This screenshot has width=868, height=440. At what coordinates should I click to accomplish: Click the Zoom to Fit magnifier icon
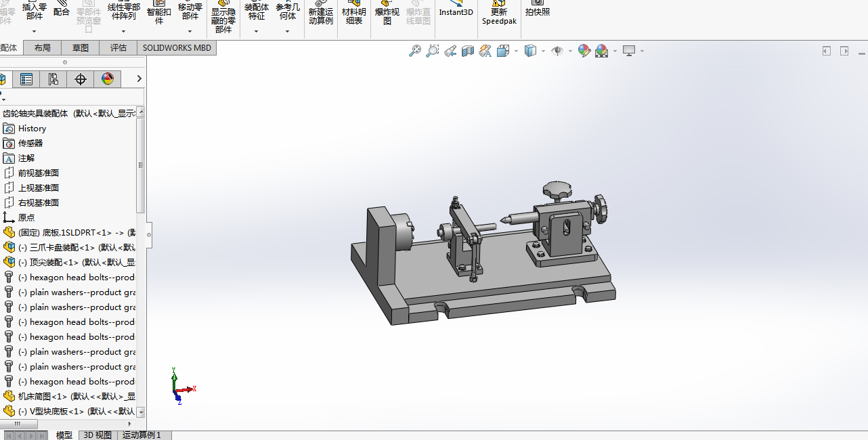415,51
